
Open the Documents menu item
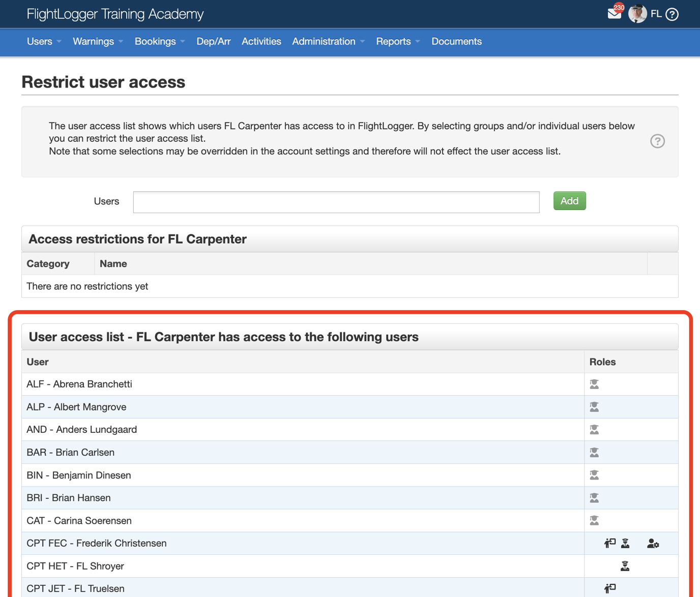456,42
